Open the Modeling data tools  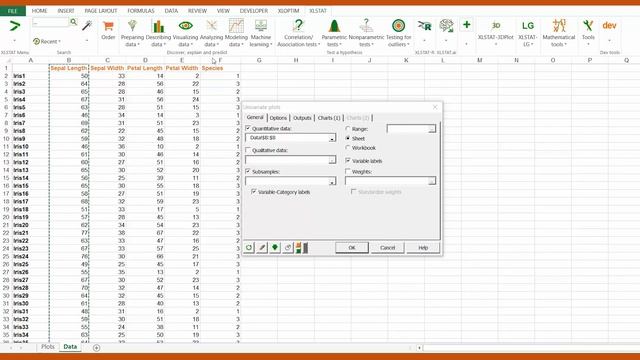(x=236, y=33)
